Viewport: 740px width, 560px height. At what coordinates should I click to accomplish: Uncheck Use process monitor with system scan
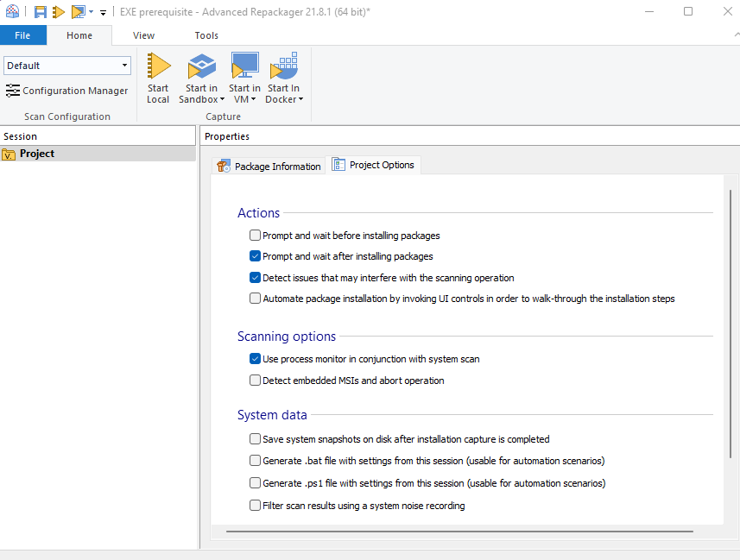[255, 359]
